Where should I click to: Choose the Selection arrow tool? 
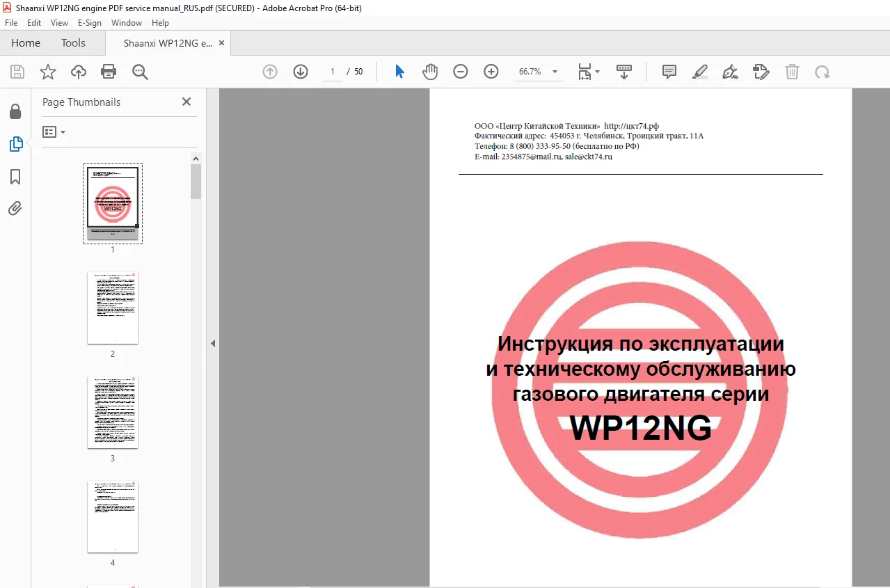point(399,72)
